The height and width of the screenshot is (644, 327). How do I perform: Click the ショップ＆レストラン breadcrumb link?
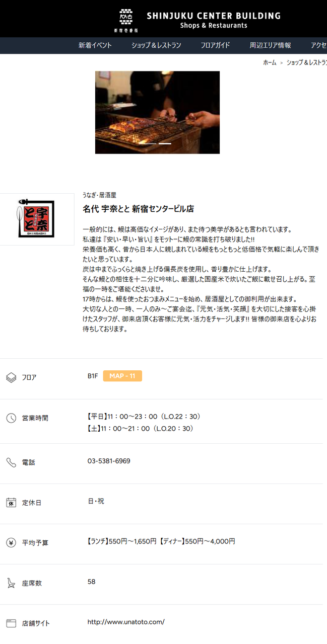[x=307, y=62]
